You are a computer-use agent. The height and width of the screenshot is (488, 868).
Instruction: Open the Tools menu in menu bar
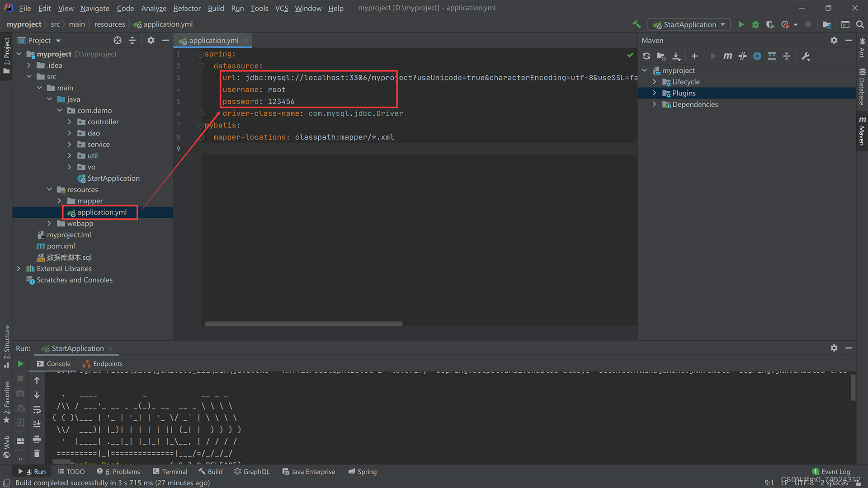tap(259, 8)
